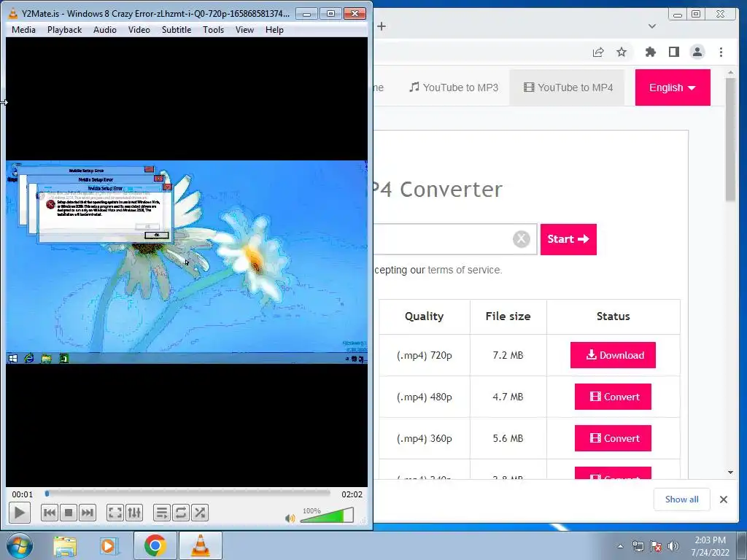Viewport: 747px width, 560px height.
Task: Expand the English language dropdown
Action: pyautogui.click(x=673, y=87)
